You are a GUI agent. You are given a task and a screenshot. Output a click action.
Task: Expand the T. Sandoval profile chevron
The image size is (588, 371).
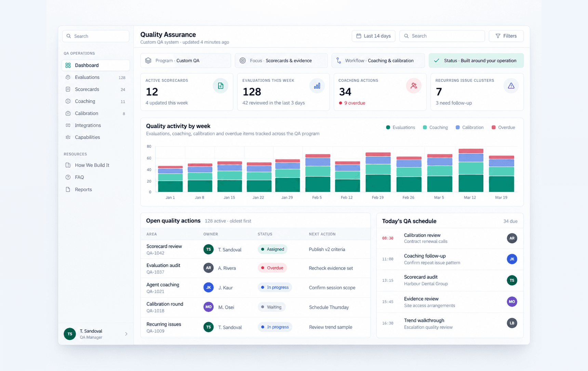coord(126,334)
